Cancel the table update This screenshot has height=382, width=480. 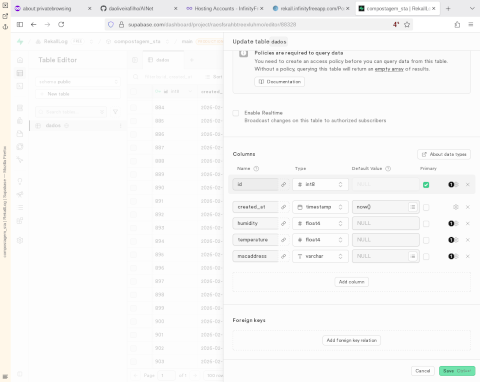coord(423,371)
